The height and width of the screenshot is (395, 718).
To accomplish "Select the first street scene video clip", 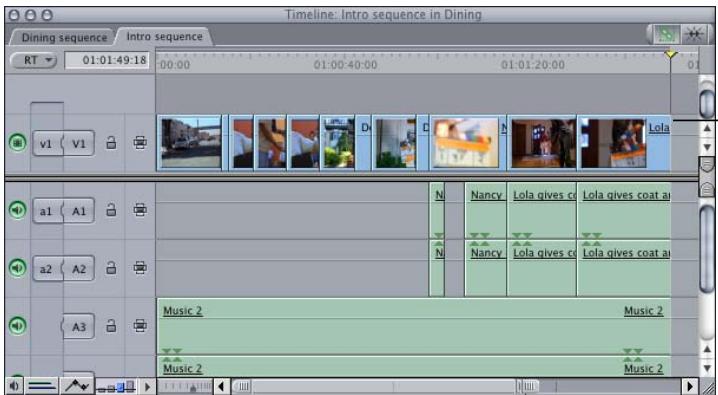I will [x=191, y=143].
